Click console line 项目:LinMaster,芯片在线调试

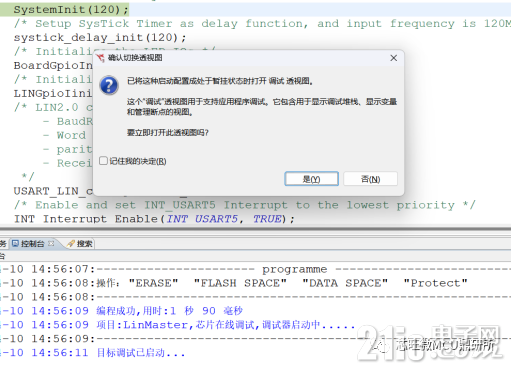[x=225, y=325]
